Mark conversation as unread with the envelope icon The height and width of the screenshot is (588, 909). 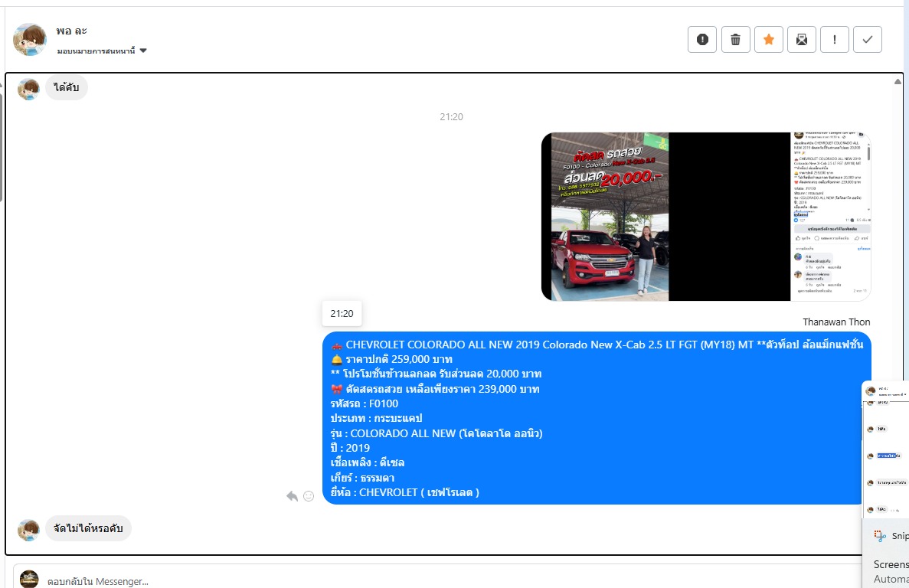click(802, 39)
